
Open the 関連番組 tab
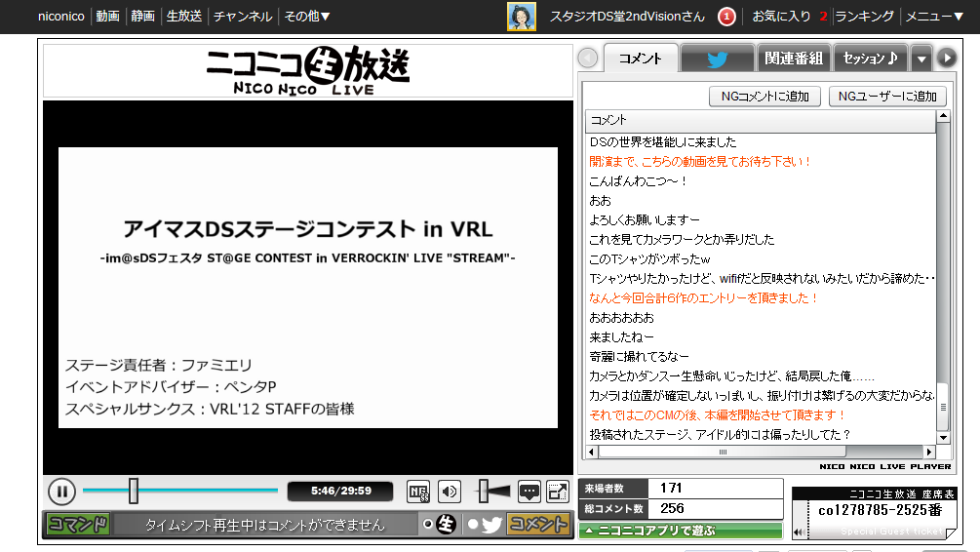pos(794,59)
